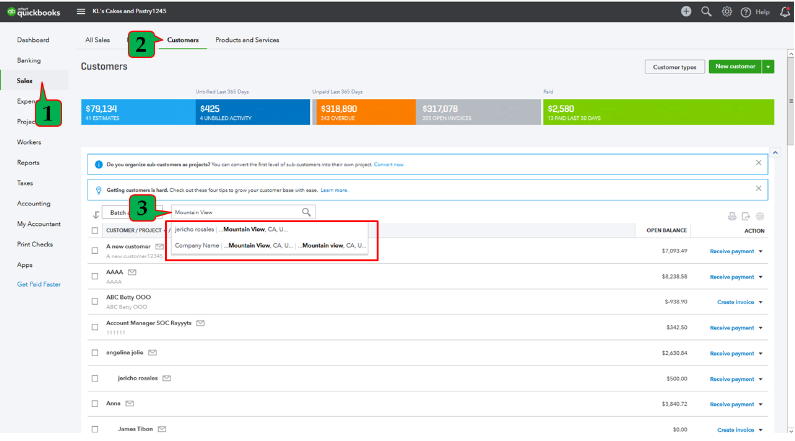Click the QuickBooks logo
795x441 pixels.
33,12
